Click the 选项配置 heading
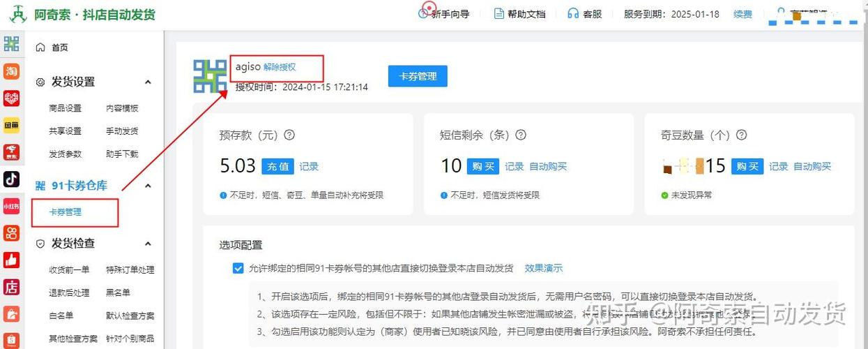Screen dimensions: 868x349 point(241,245)
